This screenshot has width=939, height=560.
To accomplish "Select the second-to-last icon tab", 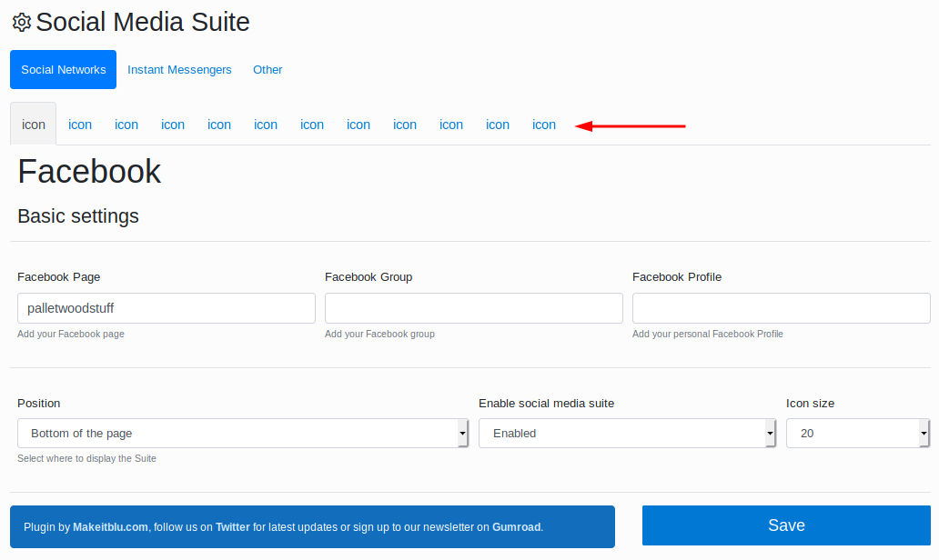I will (498, 125).
